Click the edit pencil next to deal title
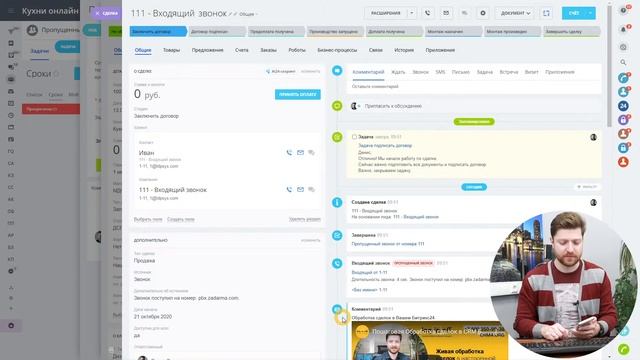This screenshot has height=360, width=640. tap(231, 14)
